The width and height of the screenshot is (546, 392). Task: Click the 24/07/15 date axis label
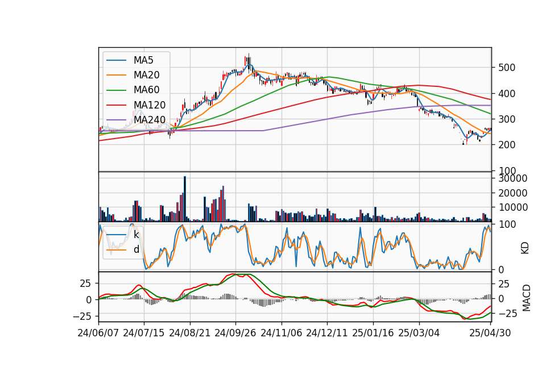[144, 333]
